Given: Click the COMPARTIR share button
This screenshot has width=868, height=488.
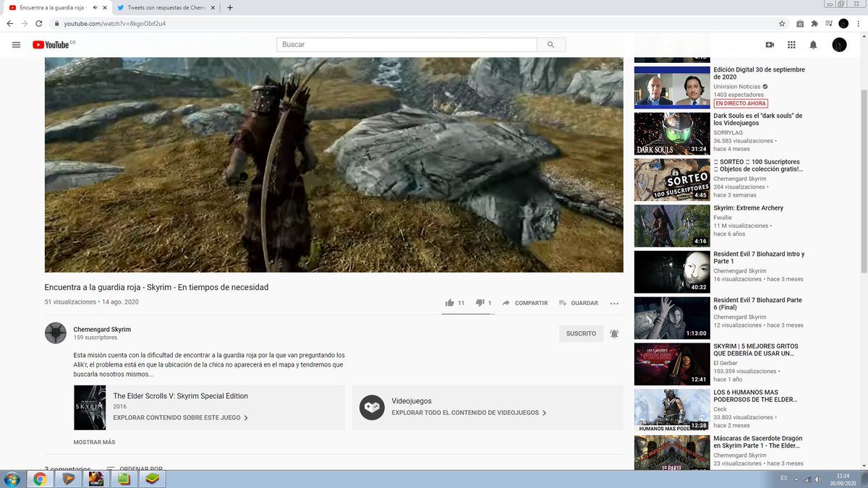Looking at the screenshot, I should pyautogui.click(x=524, y=303).
